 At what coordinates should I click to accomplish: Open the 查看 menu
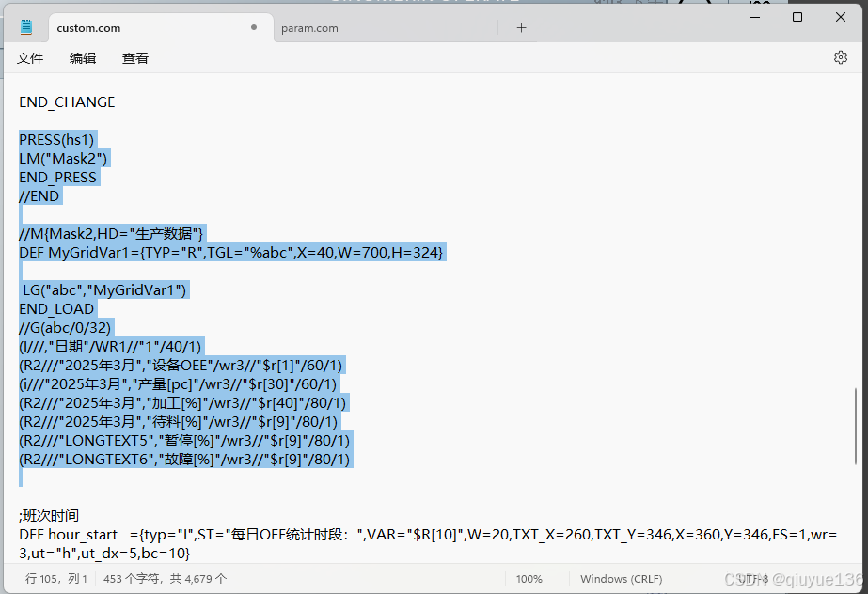[x=135, y=58]
